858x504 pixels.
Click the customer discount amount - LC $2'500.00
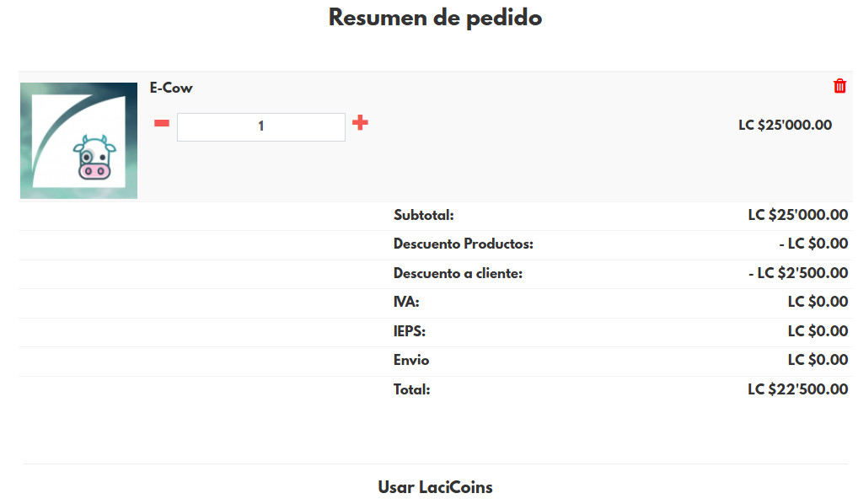[797, 274]
